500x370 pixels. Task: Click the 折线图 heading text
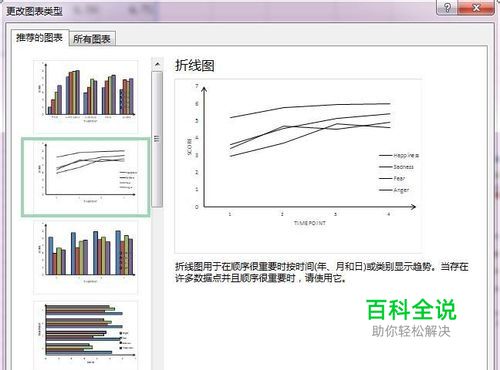tap(195, 65)
